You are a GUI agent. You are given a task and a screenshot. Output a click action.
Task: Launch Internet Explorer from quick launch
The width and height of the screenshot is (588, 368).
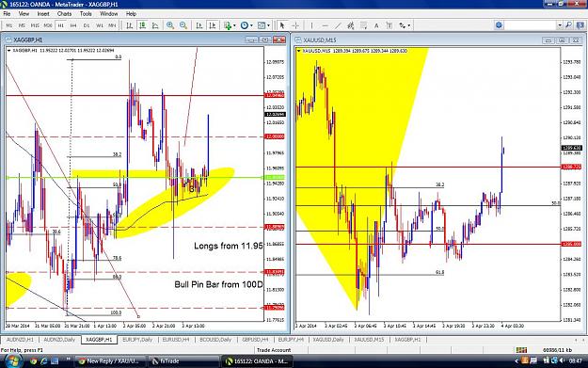pyautogui.click(x=44, y=361)
